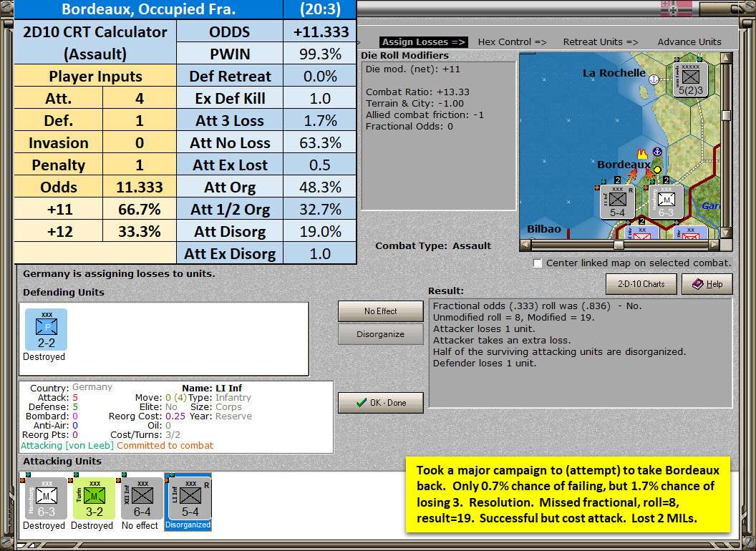Screen dimensions: 756x551
Task: Click the 'Terrain & City: -1.00' line
Action: (x=415, y=103)
